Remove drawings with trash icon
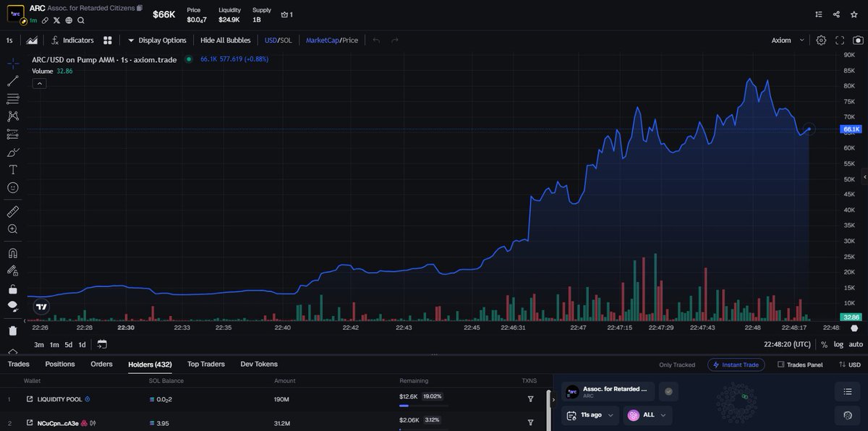868x431 pixels. pos(13,330)
